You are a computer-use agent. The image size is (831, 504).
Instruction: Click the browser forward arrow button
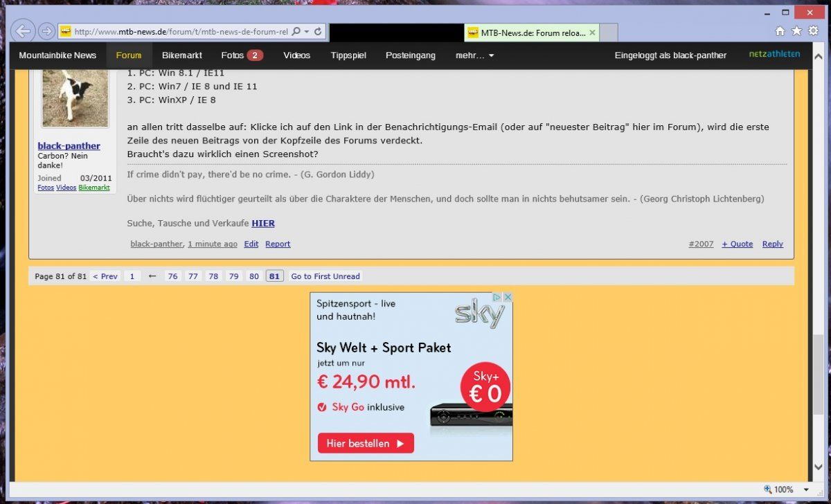[46, 31]
